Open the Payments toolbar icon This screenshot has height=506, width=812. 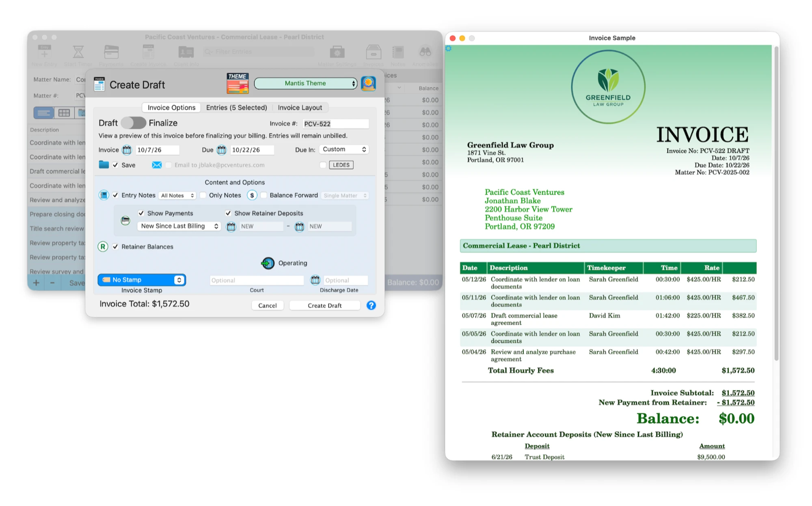pos(111,52)
